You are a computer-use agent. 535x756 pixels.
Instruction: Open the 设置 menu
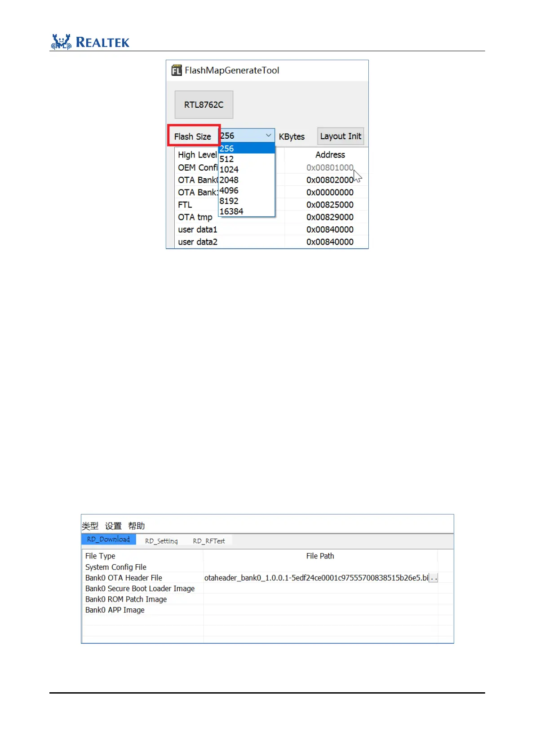point(113,526)
